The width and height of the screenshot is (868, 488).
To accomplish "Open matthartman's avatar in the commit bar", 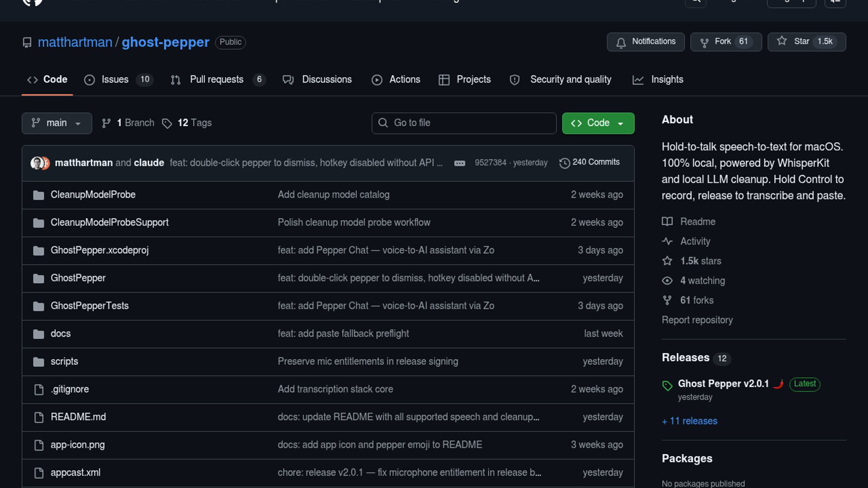I will [37, 163].
